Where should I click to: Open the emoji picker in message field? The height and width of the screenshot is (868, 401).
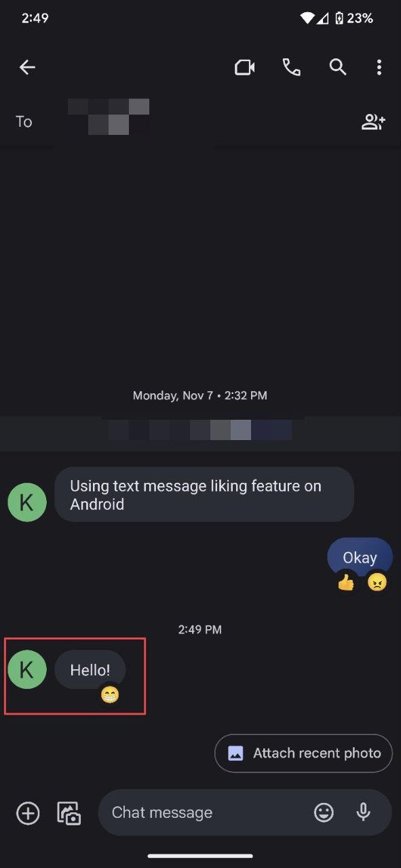click(x=324, y=812)
